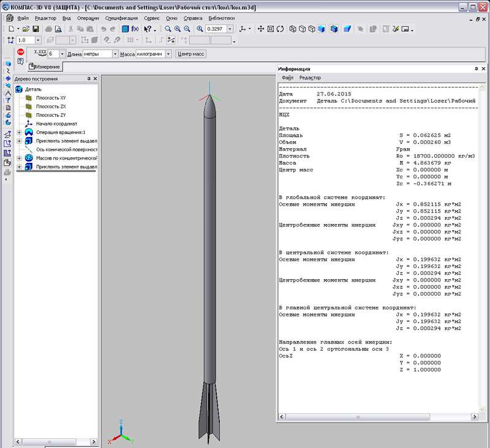Click the zoom out magnifier with minus

187,29
